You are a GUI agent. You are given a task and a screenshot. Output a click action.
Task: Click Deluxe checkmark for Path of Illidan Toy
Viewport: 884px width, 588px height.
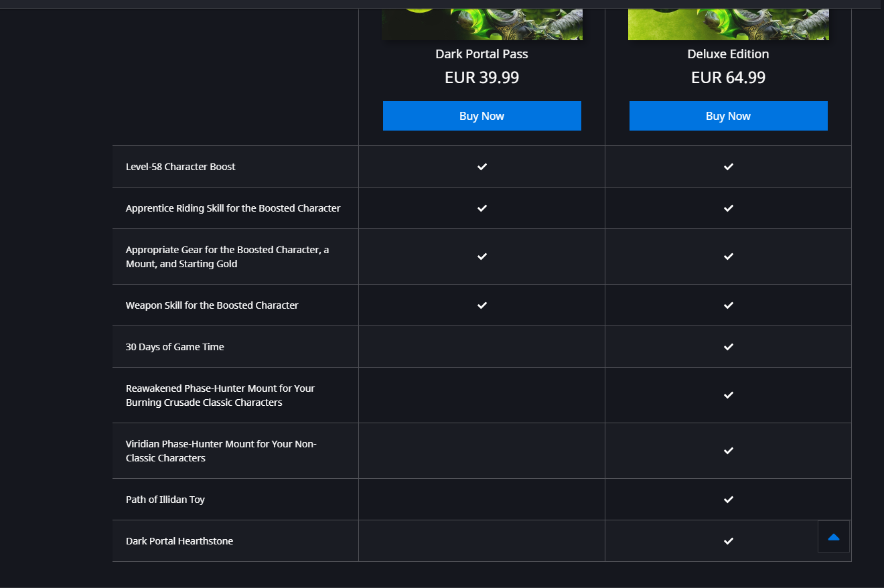pyautogui.click(x=729, y=500)
